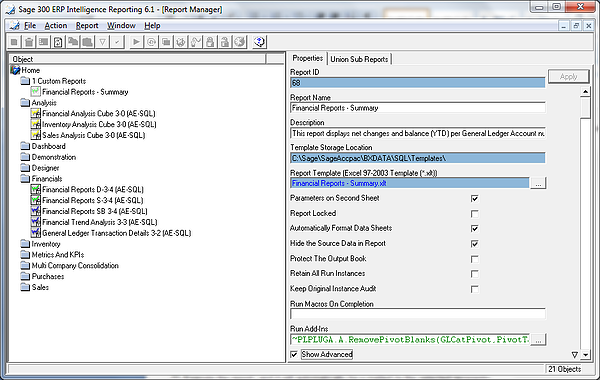Click Inventory Analysis Cube 3-0 report icon
Viewport: 600px width, 380px height.
pos(36,124)
